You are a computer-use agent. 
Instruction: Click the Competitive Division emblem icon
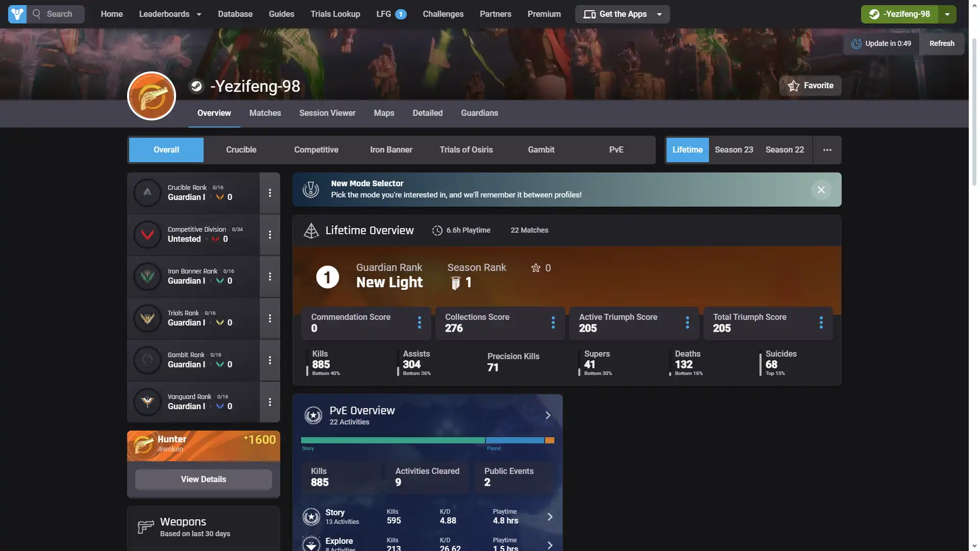148,235
